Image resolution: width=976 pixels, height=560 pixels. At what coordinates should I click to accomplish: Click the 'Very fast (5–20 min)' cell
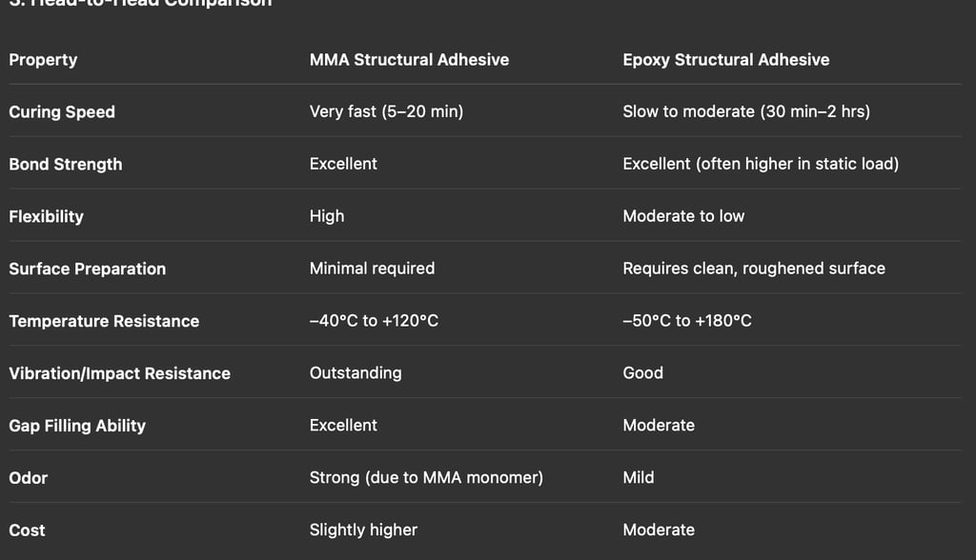(x=386, y=112)
